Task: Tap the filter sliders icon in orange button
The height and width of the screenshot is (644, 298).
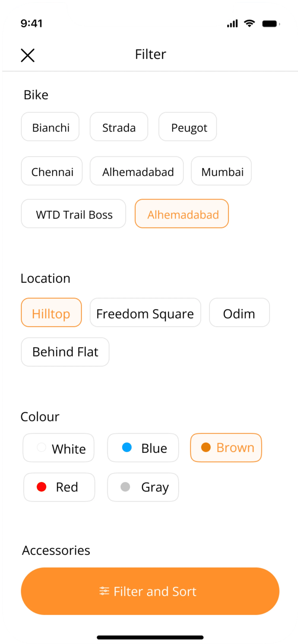Action: coord(104,591)
